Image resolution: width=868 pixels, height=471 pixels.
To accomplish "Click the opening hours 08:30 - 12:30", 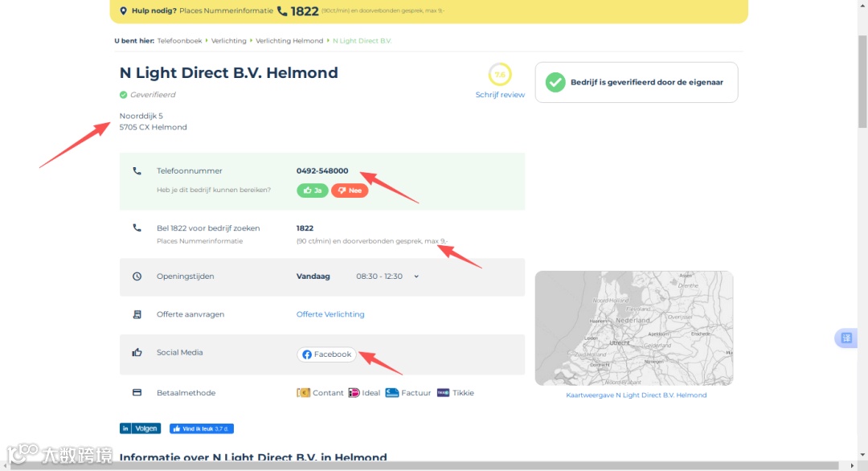I will (x=379, y=276).
